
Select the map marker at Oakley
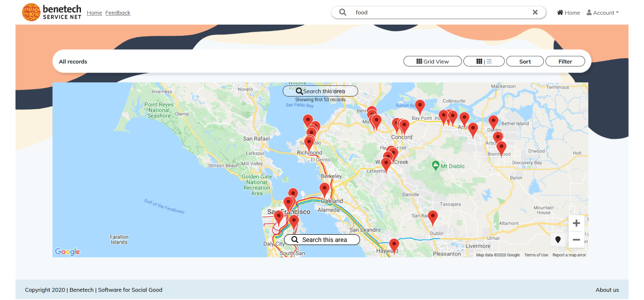pos(493,123)
